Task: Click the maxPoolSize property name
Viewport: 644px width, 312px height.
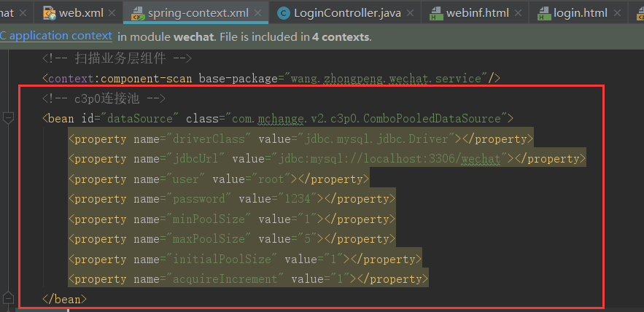Action: 209,239
